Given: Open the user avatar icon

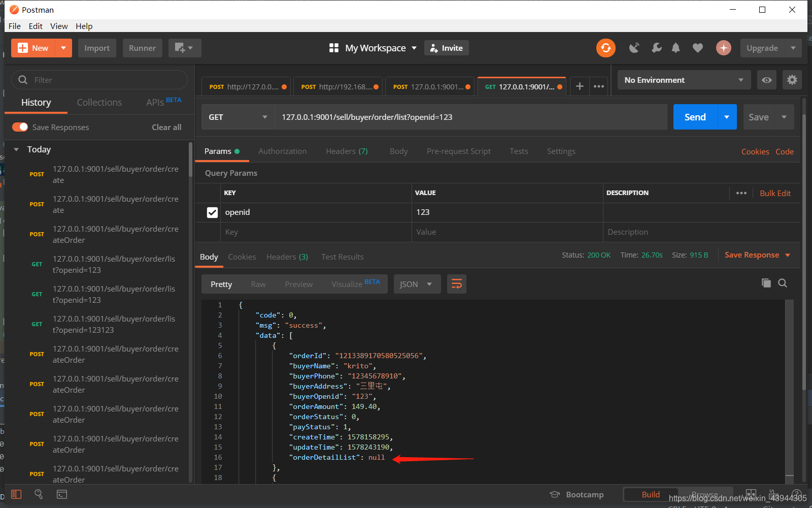Looking at the screenshot, I should [724, 48].
